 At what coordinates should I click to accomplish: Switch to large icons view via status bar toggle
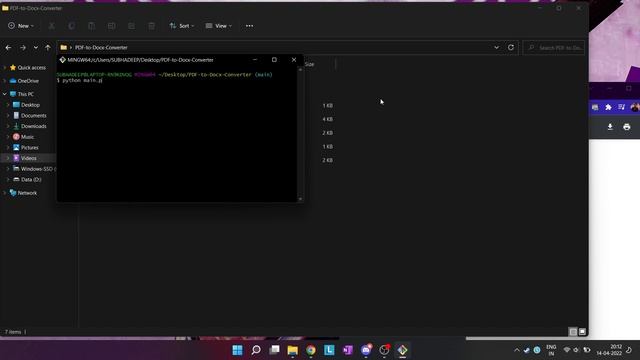pyautogui.click(x=582, y=332)
